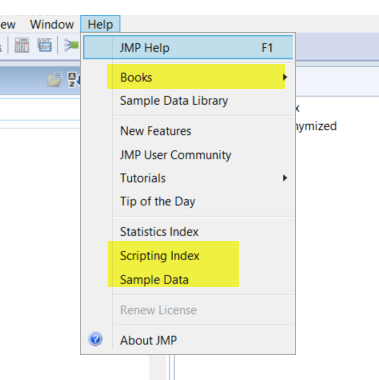Click the green arrow toolbar icon
The image size is (379, 380).
(x=71, y=45)
